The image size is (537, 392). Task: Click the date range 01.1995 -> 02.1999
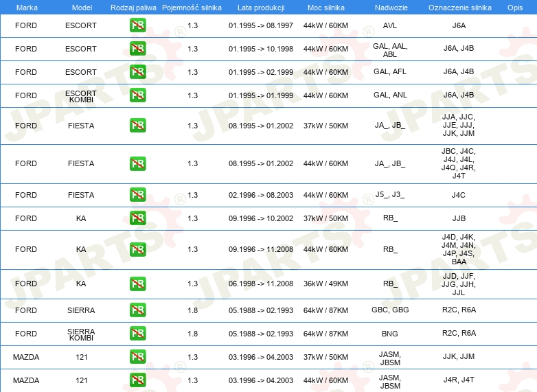coord(261,72)
